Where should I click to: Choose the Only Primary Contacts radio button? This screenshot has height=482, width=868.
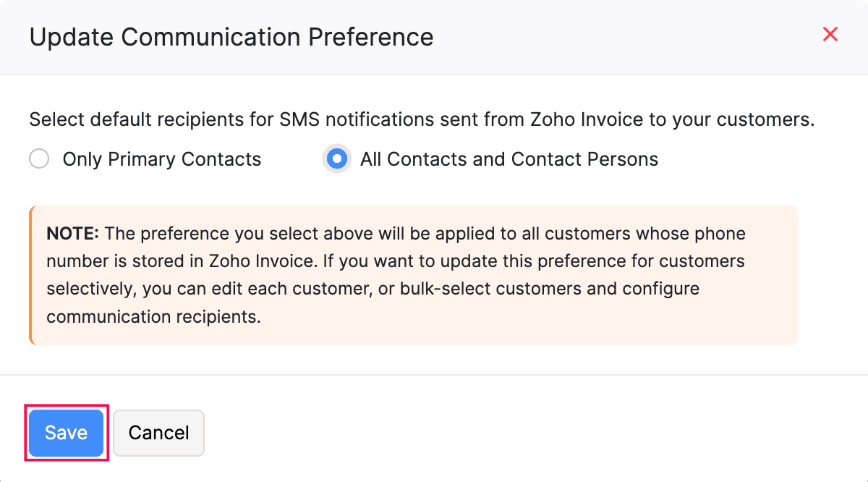39,158
